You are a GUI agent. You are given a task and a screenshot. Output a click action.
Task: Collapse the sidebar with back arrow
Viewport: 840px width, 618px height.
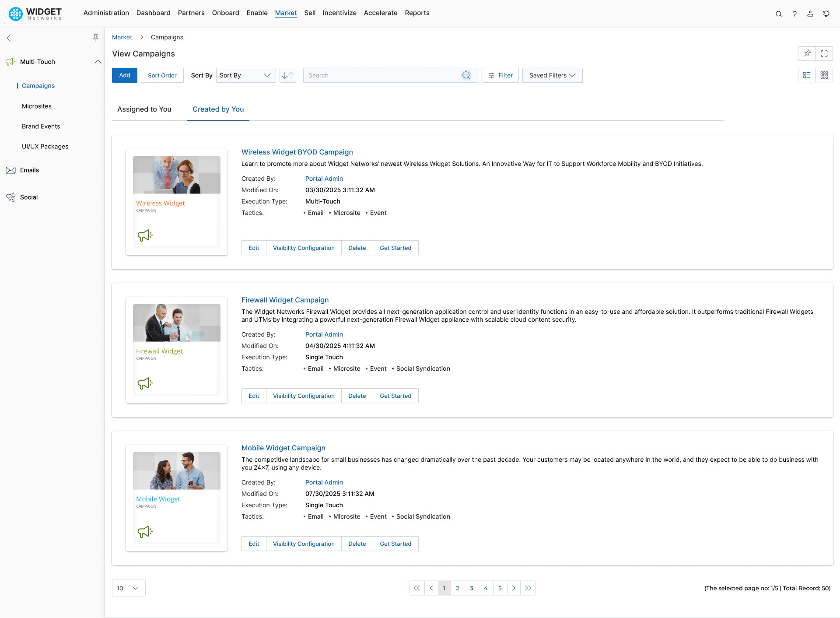[x=8, y=38]
